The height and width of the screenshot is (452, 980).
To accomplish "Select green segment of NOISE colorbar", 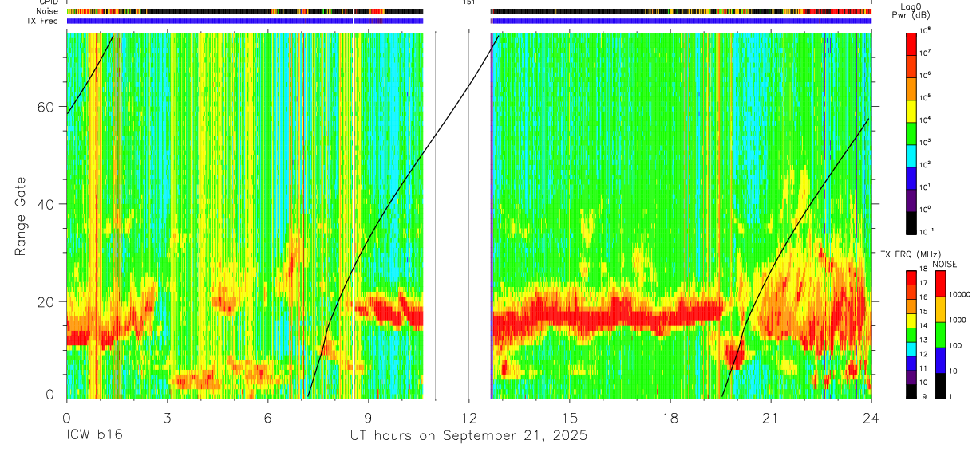I will coord(939,335).
